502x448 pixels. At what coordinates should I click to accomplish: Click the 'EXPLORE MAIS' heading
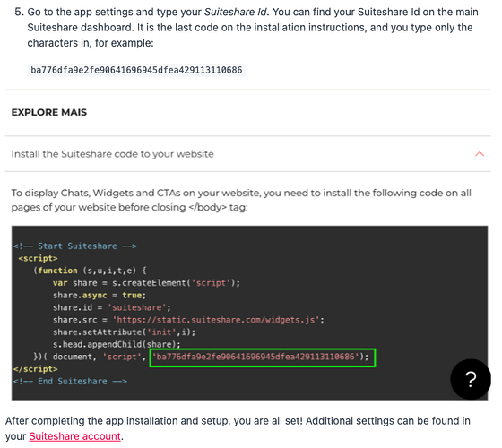tap(49, 112)
